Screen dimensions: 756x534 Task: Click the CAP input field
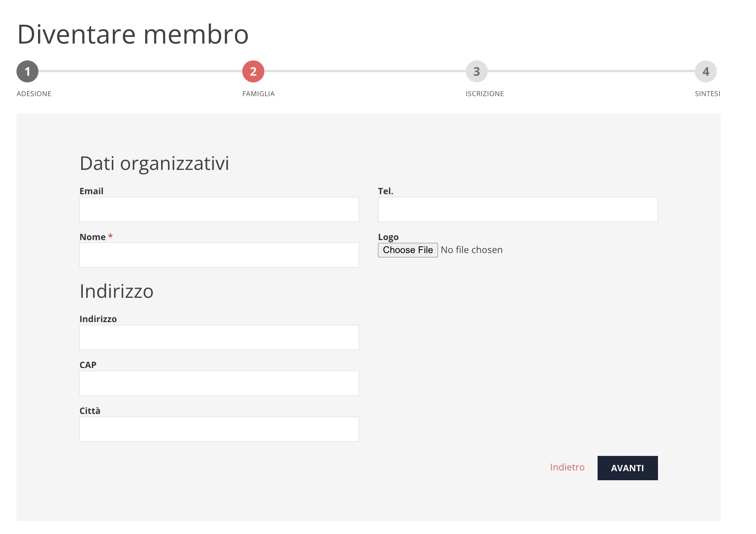[219, 383]
